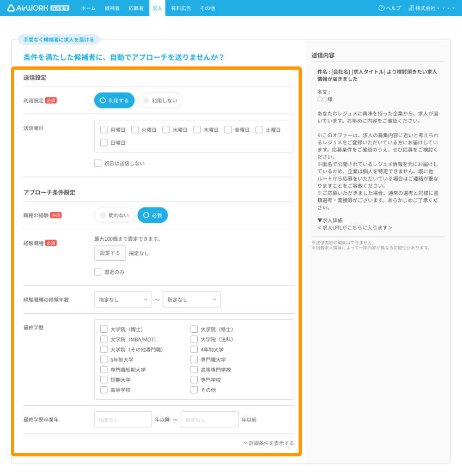The height and width of the screenshot is (476, 462).
Task: Check the 短期大学 checkbox
Action: pyautogui.click(x=104, y=380)
